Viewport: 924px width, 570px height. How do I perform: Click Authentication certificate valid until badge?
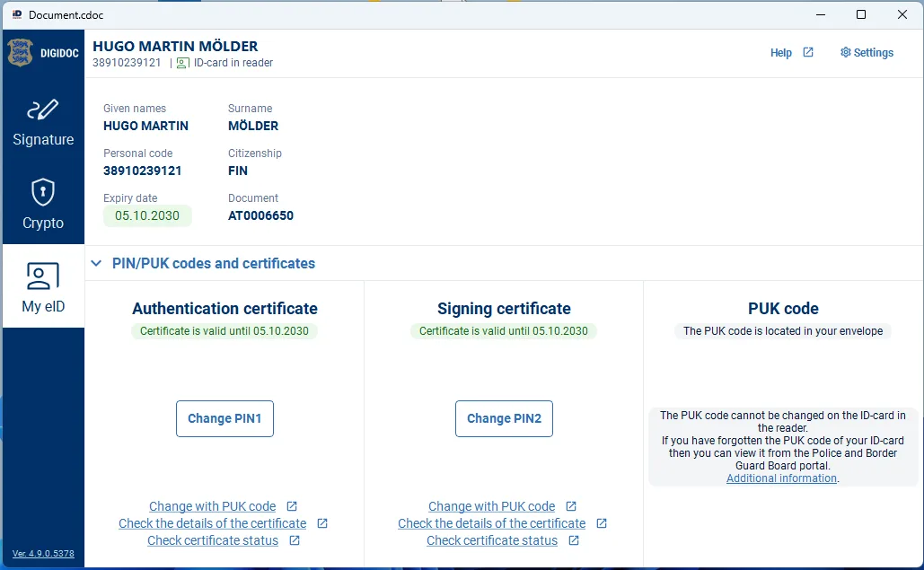pyautogui.click(x=224, y=331)
